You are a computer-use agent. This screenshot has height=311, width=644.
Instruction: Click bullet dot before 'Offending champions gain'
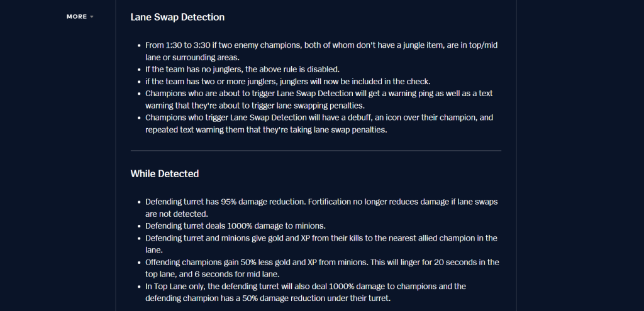(x=140, y=263)
